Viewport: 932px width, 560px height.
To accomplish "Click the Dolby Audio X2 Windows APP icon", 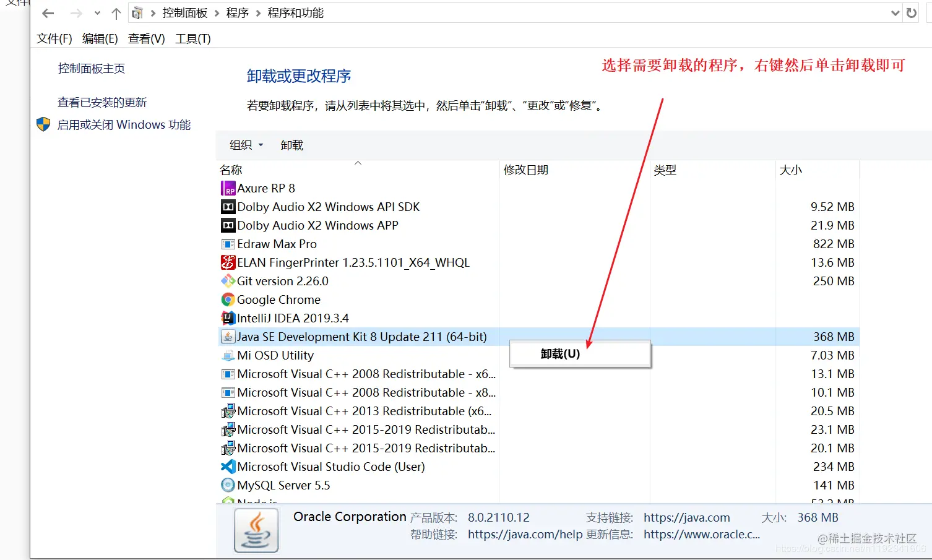I will (228, 225).
